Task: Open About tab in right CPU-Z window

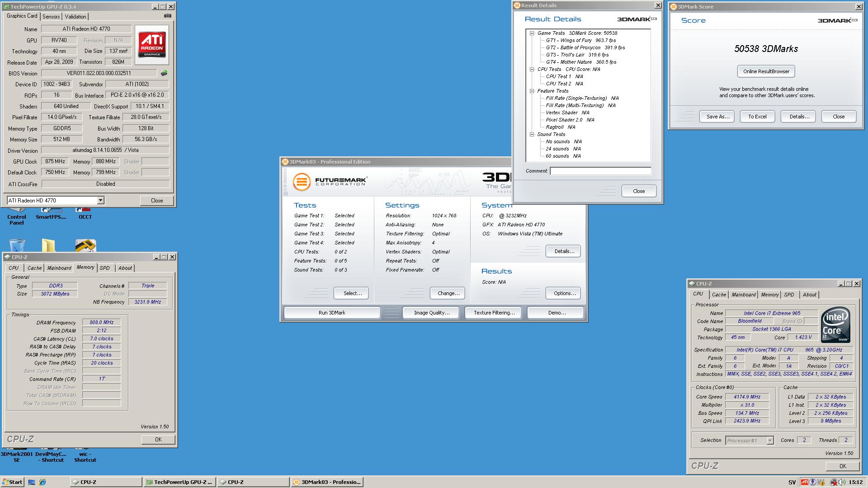Action: [809, 295]
